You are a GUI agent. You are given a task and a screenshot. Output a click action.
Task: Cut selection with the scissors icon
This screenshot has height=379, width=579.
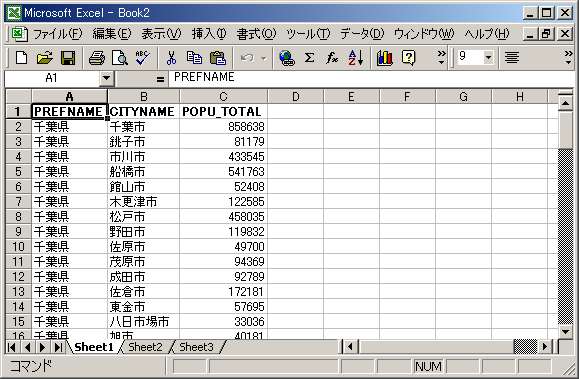171,58
